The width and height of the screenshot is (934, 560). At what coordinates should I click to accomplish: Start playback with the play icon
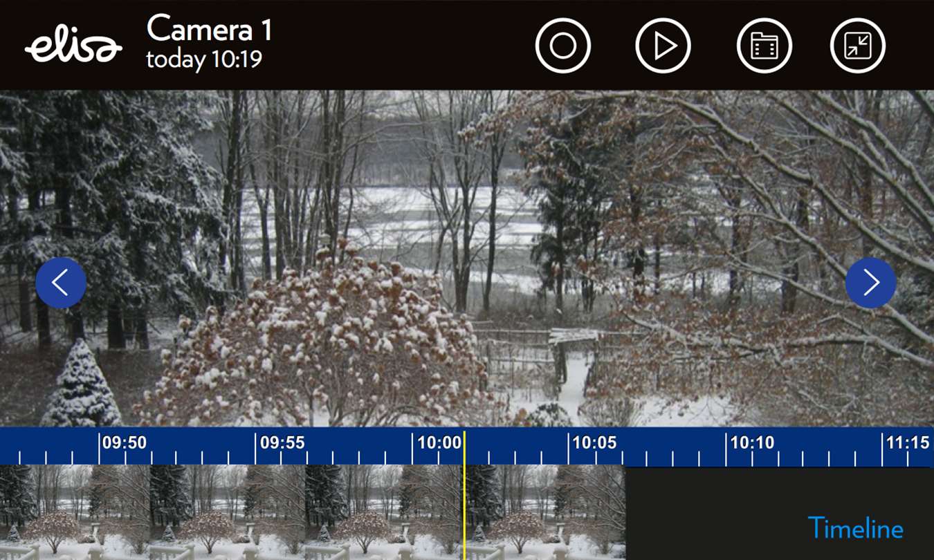point(663,46)
